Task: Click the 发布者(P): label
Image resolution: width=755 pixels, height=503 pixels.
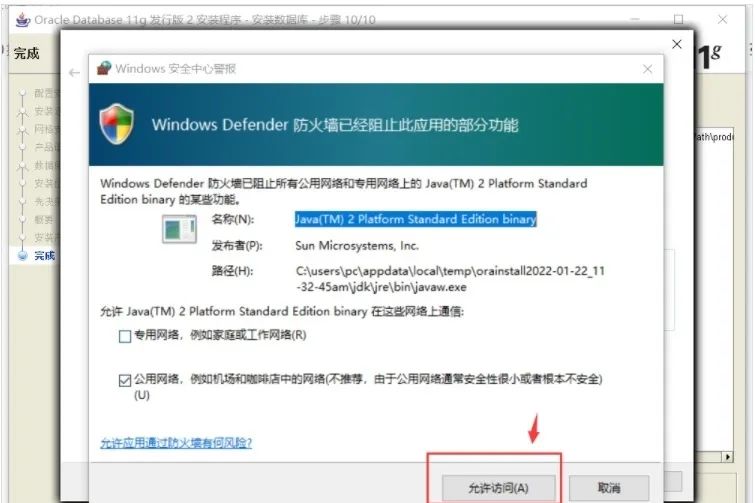Action: point(237,246)
